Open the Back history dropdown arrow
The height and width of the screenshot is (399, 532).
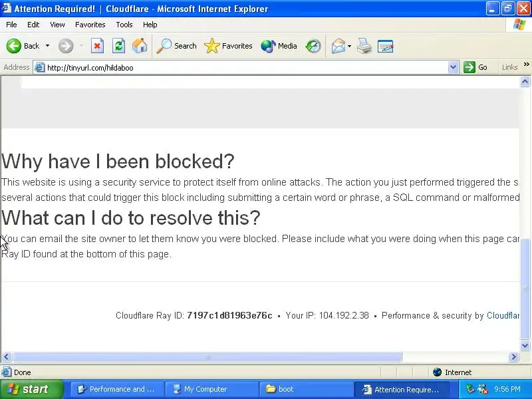coord(47,46)
